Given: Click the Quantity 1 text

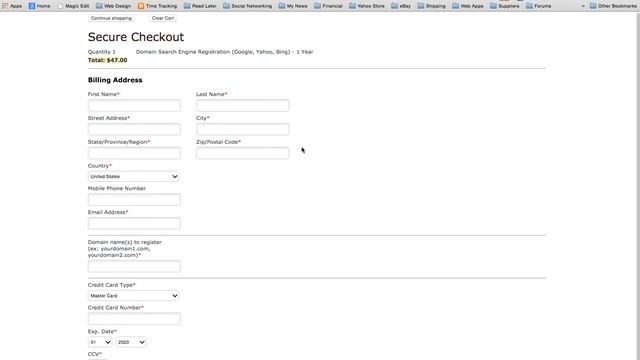Looking at the screenshot, I should pos(102,52).
